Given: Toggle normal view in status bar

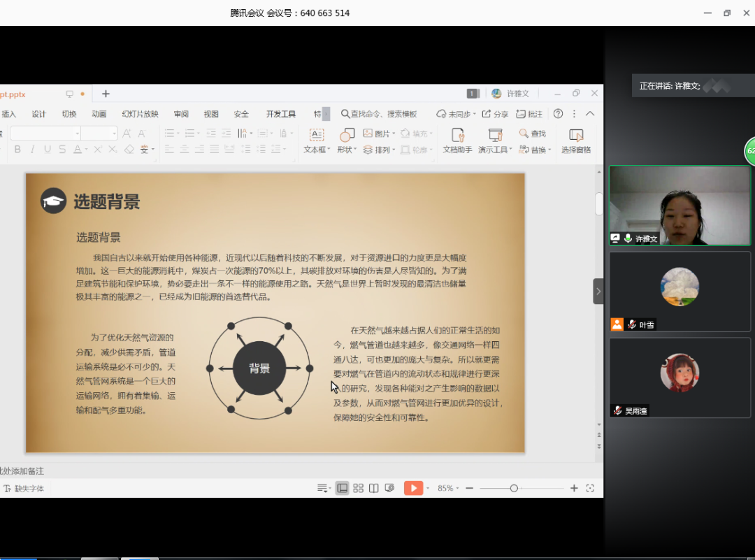Looking at the screenshot, I should coord(342,488).
